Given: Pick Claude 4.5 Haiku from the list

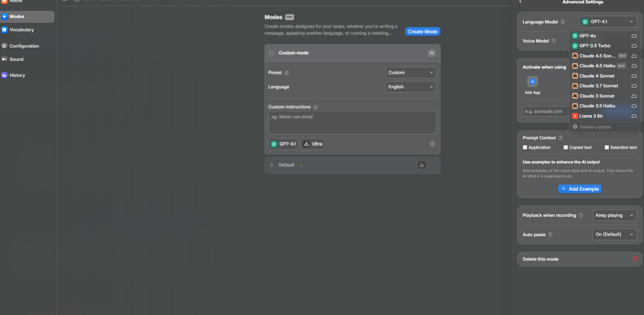Looking at the screenshot, I should click(x=604, y=66).
